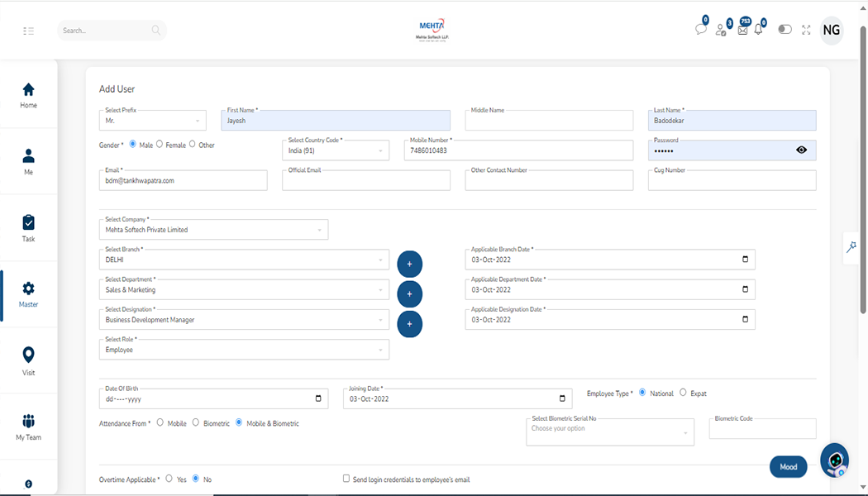Click plus button next to Select Department
This screenshot has width=868, height=496.
click(x=409, y=293)
